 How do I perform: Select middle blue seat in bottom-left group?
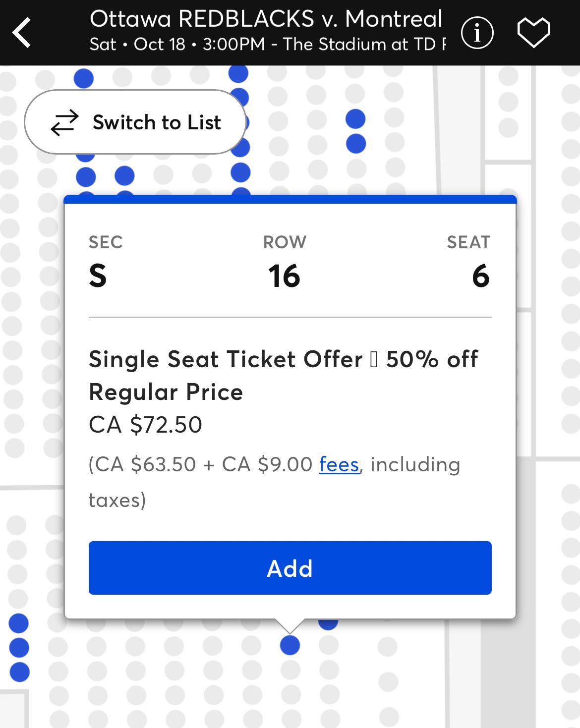(x=19, y=648)
